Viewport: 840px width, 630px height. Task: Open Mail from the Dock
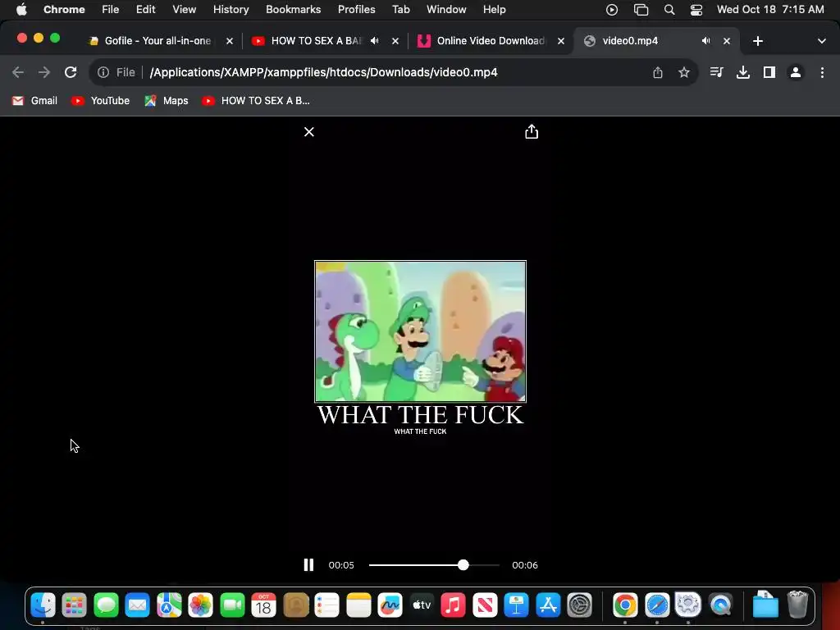coord(137,605)
